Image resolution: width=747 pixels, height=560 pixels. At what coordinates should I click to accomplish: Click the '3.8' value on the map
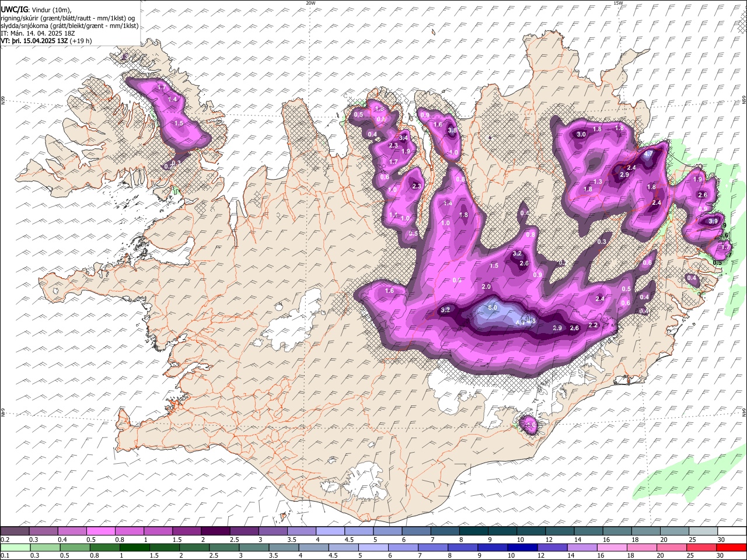click(x=452, y=131)
